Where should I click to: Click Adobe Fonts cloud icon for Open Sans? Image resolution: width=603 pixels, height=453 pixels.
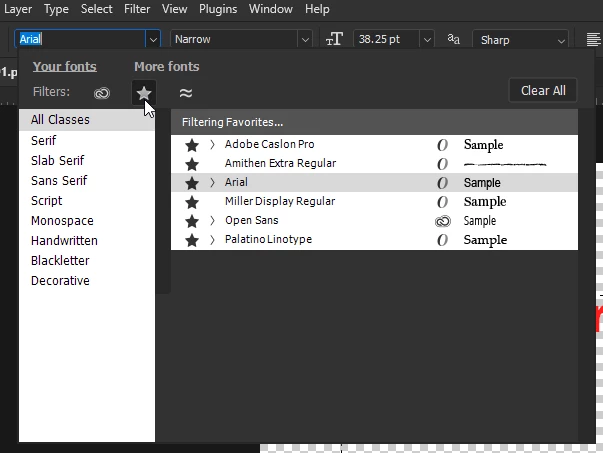[443, 221]
